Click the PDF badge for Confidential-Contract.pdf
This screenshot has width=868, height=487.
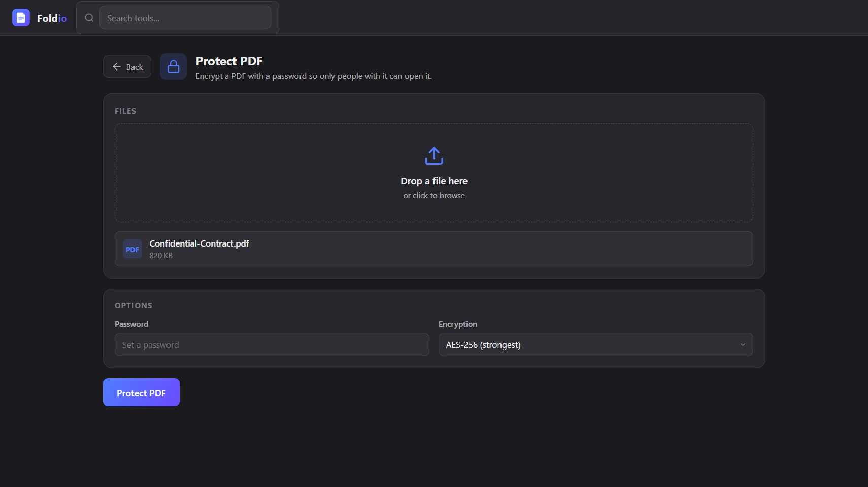pyautogui.click(x=132, y=249)
